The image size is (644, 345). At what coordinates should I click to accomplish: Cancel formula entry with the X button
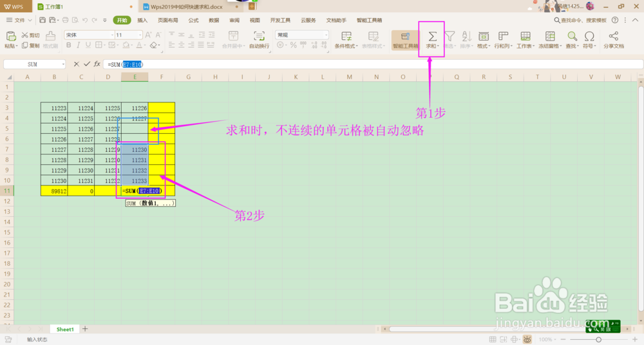point(77,64)
